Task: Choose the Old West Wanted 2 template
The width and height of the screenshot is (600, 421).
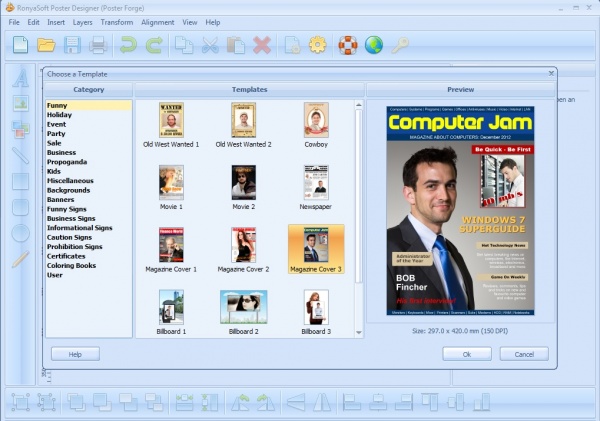Action: [243, 125]
